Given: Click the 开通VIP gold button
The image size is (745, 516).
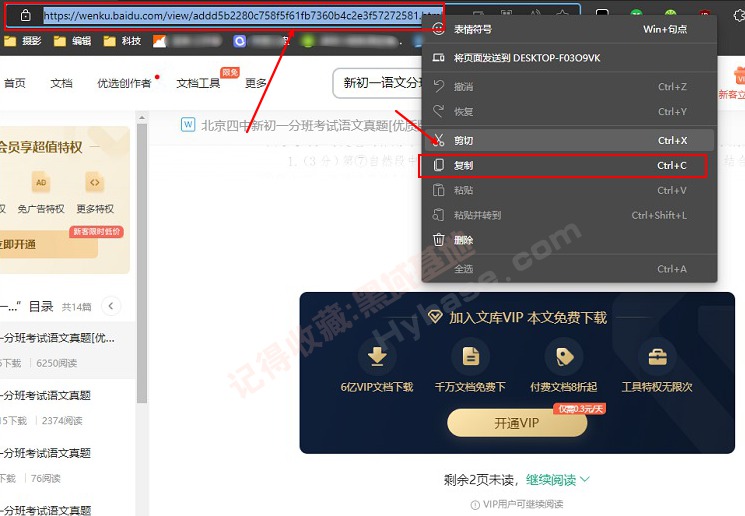Looking at the screenshot, I should pyautogui.click(x=517, y=423).
